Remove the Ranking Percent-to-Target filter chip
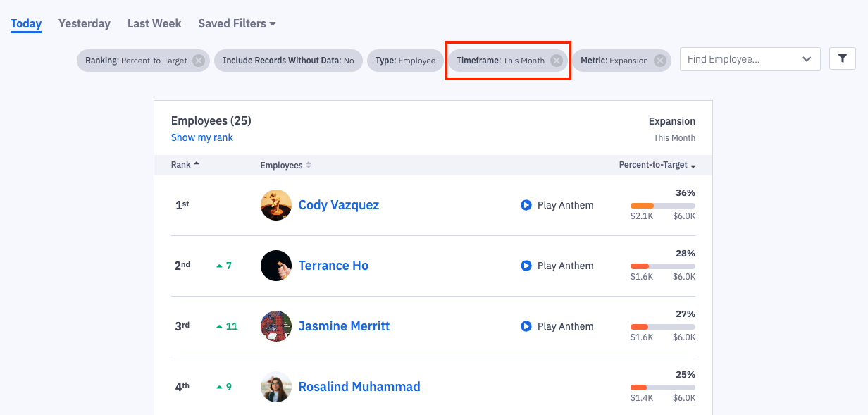This screenshot has height=415, width=868. point(199,61)
